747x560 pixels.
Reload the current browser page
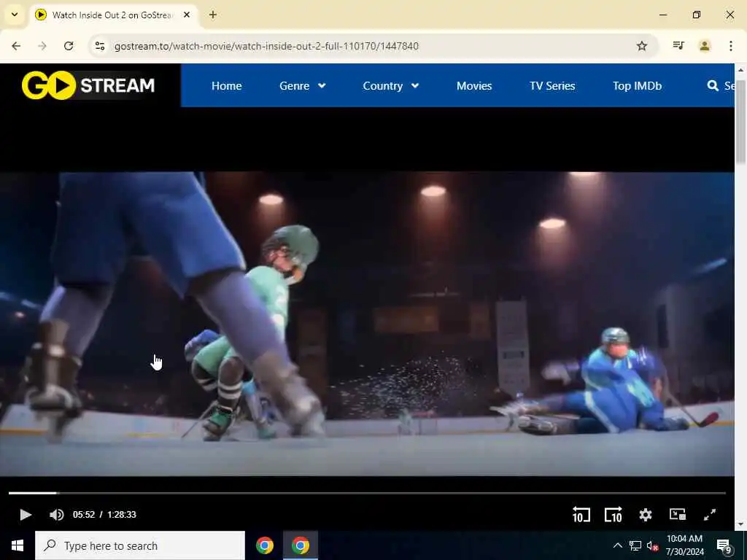click(x=69, y=46)
